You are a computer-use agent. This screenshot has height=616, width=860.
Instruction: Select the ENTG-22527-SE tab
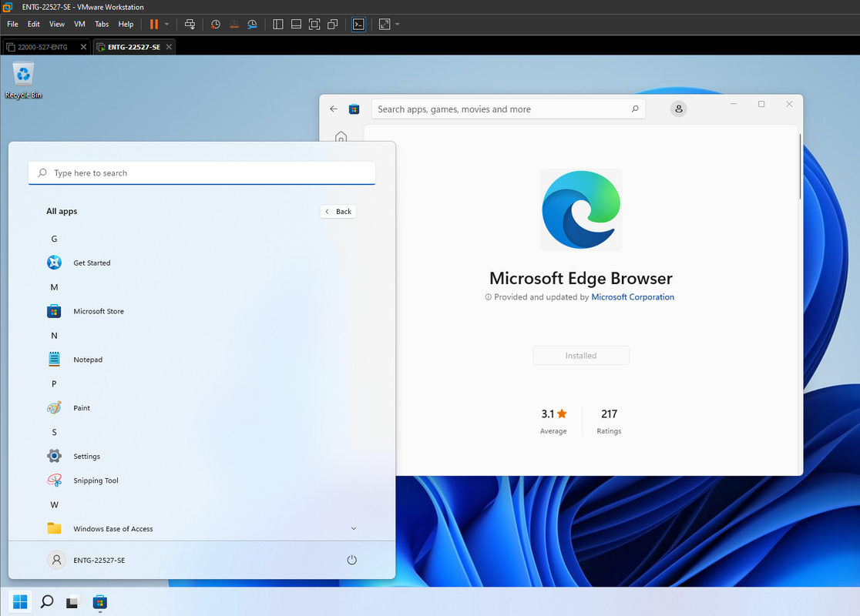click(x=134, y=47)
